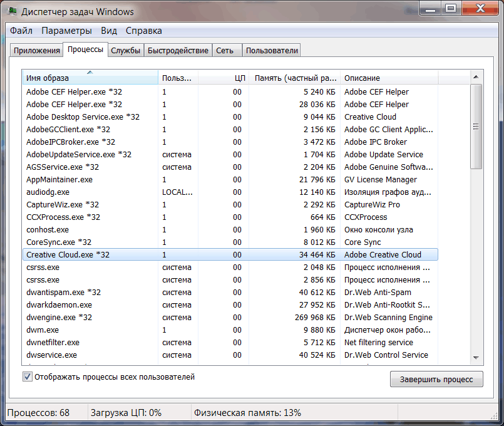Click the 5 240 КБ memory value
The width and height of the screenshot is (504, 426).
319,92
